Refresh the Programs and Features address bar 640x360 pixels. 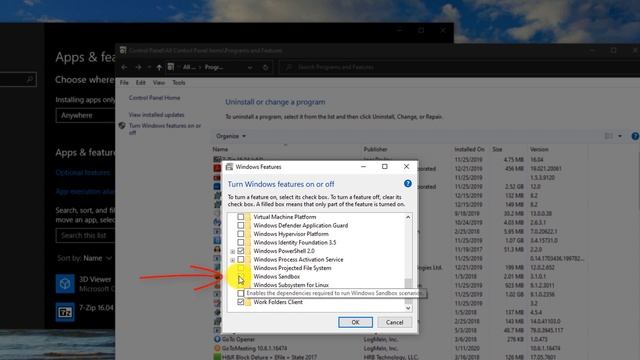(265, 67)
